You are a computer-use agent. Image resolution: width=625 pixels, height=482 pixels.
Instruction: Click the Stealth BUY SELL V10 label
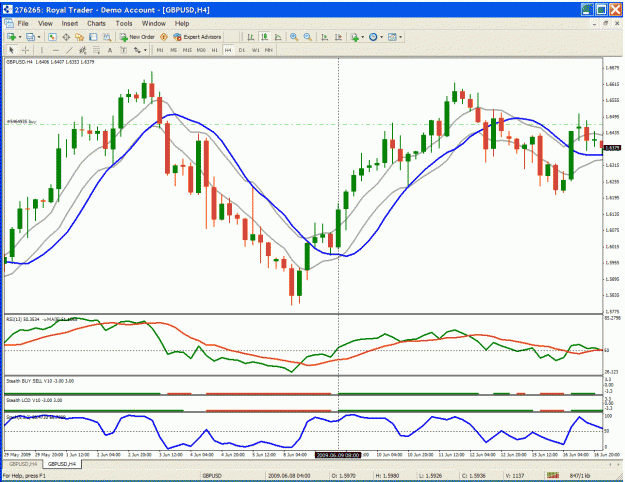coord(40,381)
